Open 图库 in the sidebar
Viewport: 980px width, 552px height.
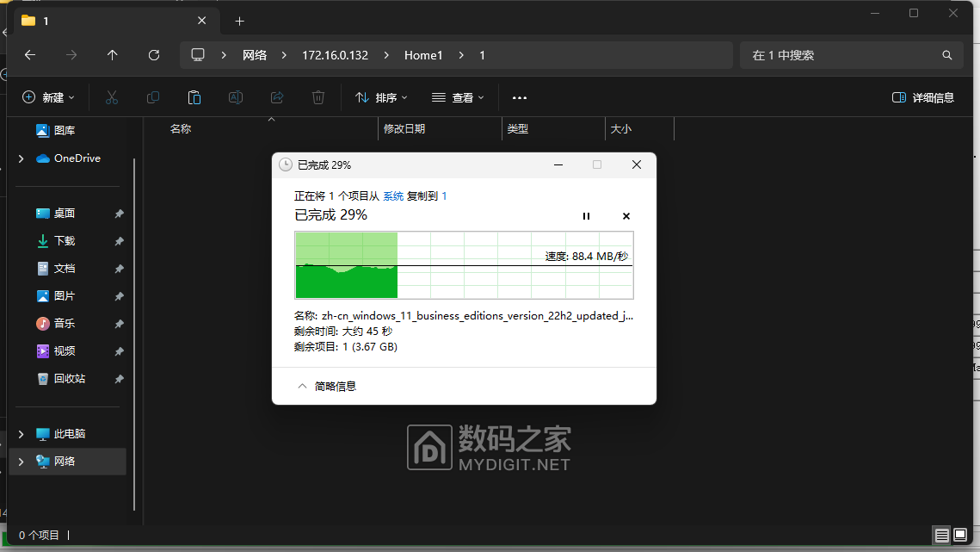(64, 130)
